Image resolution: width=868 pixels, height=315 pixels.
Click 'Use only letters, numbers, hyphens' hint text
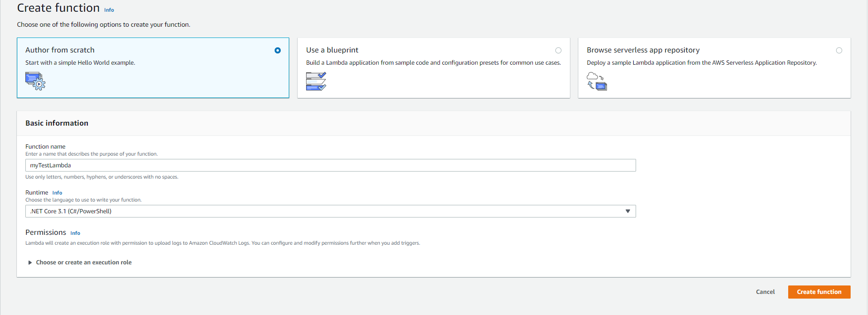click(102, 177)
